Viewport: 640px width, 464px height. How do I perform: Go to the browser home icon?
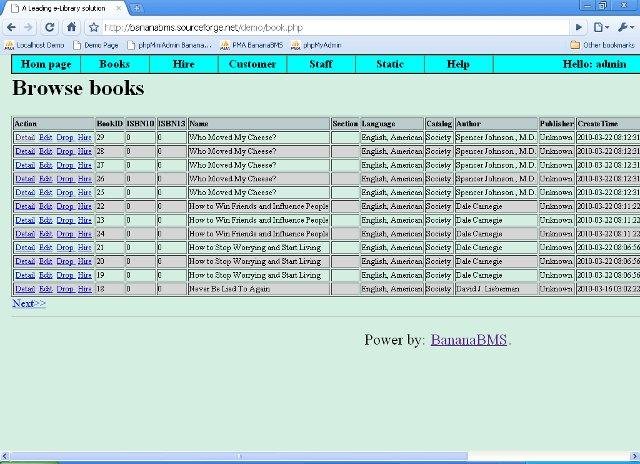point(71,27)
